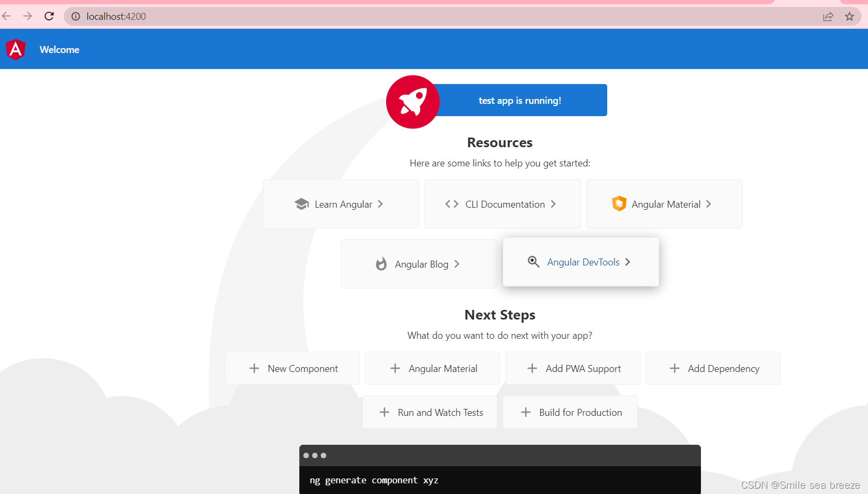Click the 'ng generate component xyz' terminal text
Viewport: 868px width, 494px height.
point(374,480)
